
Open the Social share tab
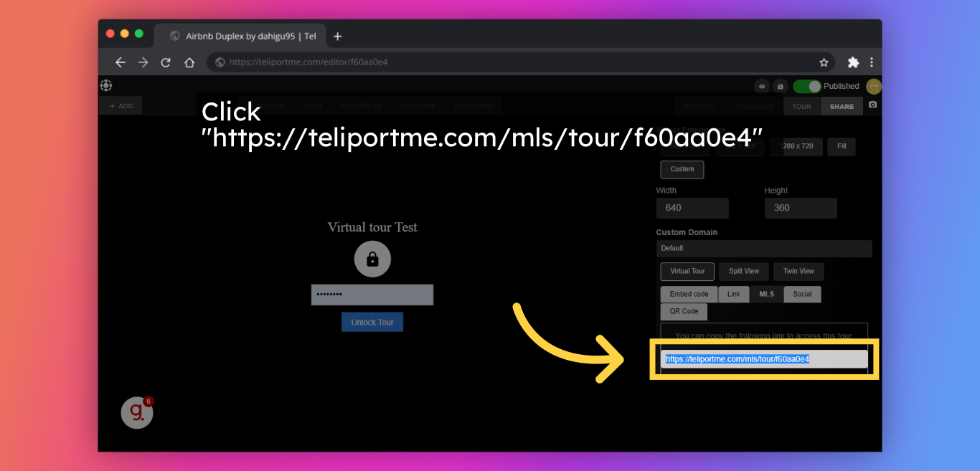[802, 294]
